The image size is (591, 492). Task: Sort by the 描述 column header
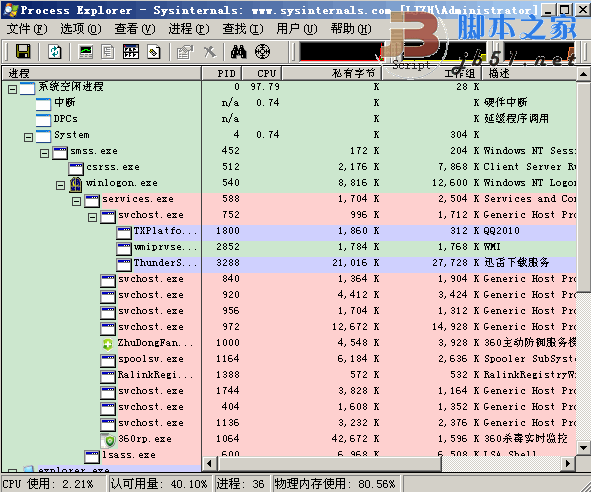pos(529,73)
